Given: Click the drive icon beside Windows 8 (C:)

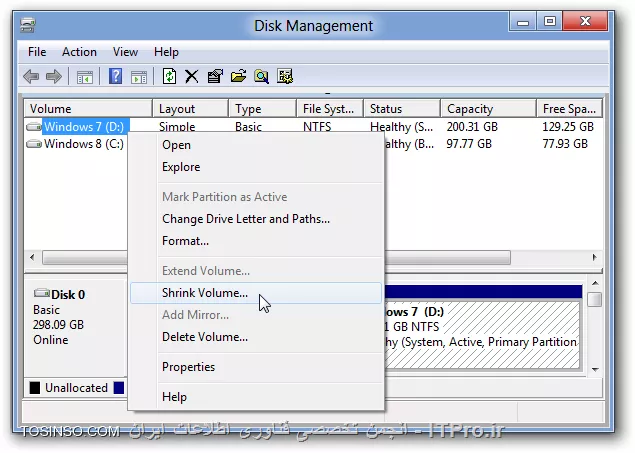Looking at the screenshot, I should tap(34, 144).
